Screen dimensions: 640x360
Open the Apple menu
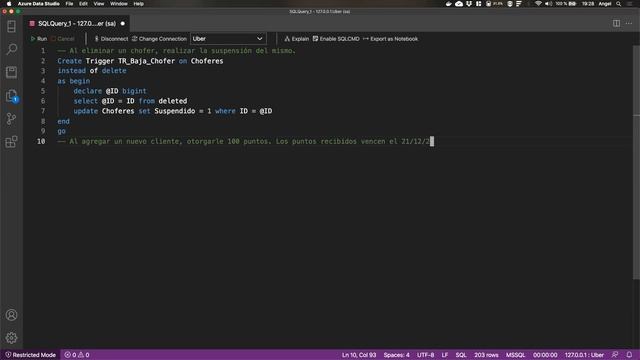click(x=9, y=4)
